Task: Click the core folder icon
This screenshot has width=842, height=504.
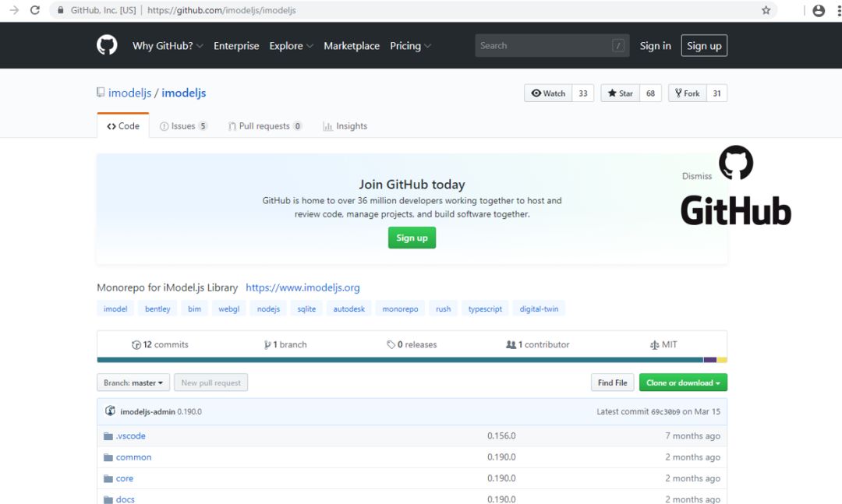Action: coord(108,478)
